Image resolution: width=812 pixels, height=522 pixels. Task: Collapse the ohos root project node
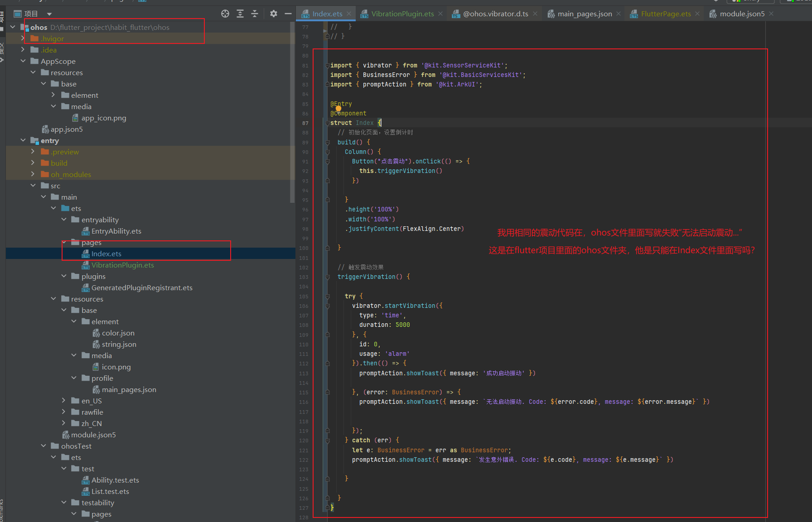tap(13, 27)
